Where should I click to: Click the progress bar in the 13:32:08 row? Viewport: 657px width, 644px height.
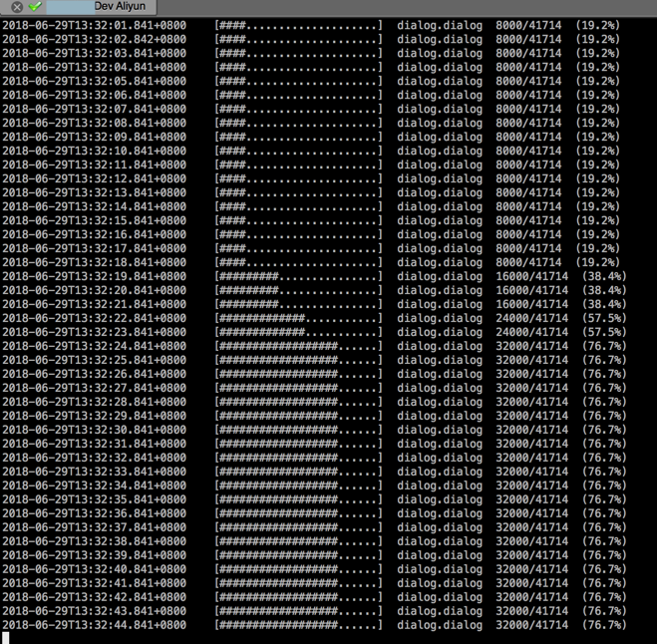299,124
